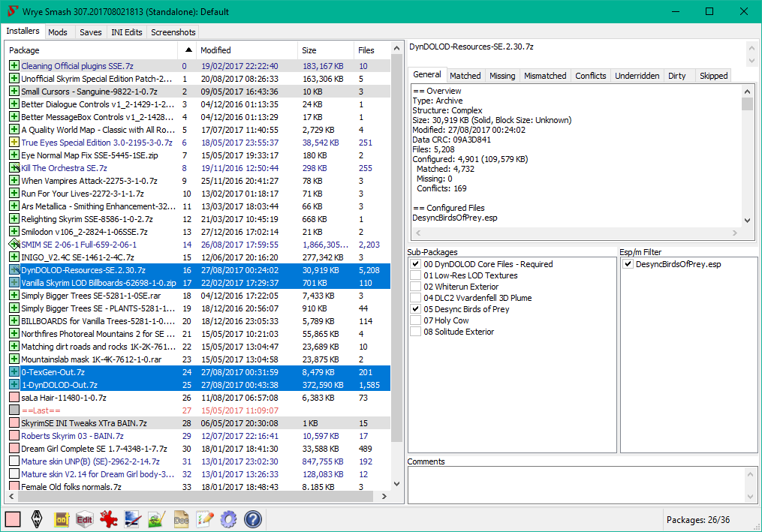
Task: Click status icon of Small Cursors - Sanguine
Action: click(14, 92)
